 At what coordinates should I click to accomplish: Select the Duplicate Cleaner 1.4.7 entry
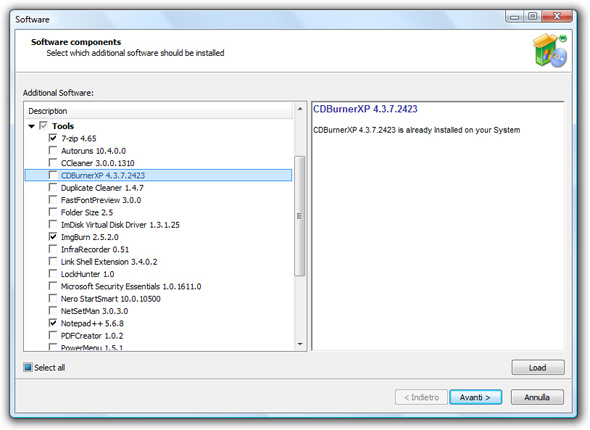point(102,188)
